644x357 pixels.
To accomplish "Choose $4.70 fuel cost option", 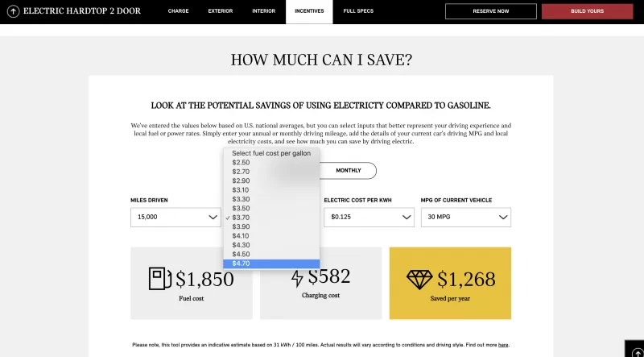I will 242,264.
